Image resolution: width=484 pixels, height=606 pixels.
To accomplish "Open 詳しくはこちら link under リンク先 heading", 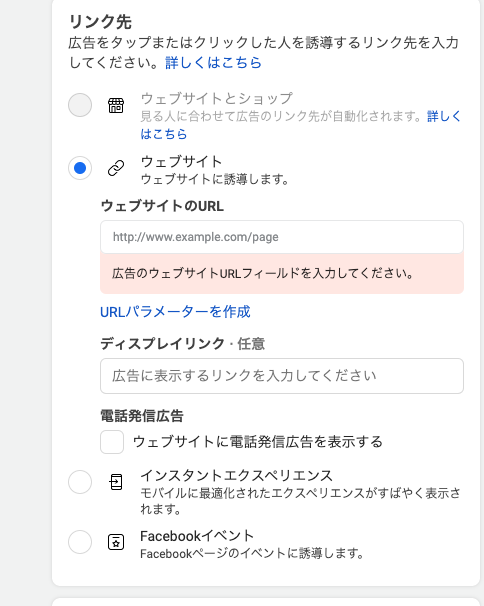I will point(213,62).
